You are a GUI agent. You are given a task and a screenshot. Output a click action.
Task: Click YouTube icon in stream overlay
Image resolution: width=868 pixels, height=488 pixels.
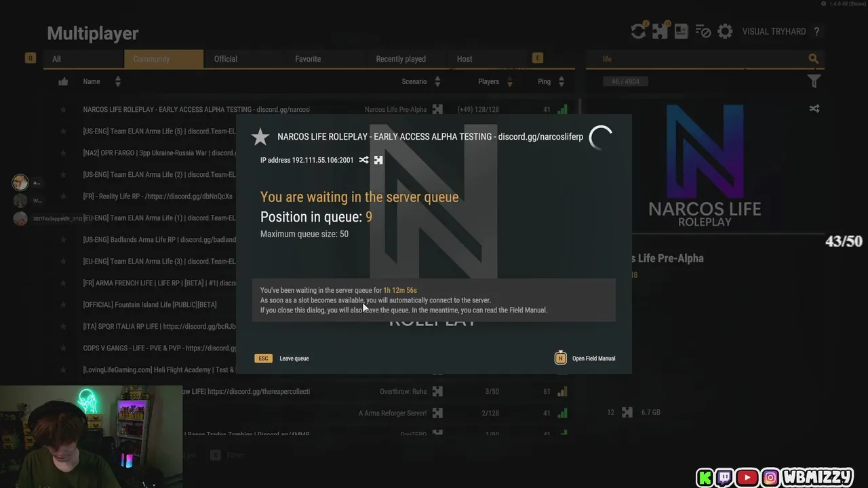click(747, 478)
